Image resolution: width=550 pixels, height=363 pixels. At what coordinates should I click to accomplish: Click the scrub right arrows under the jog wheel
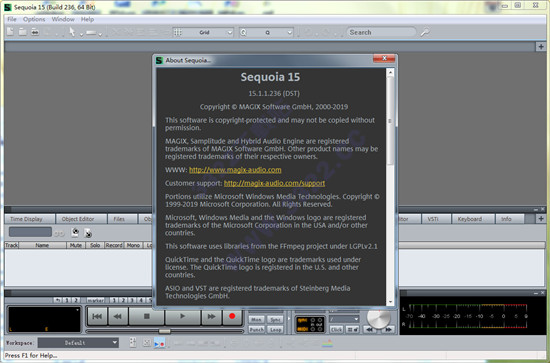tap(388, 329)
